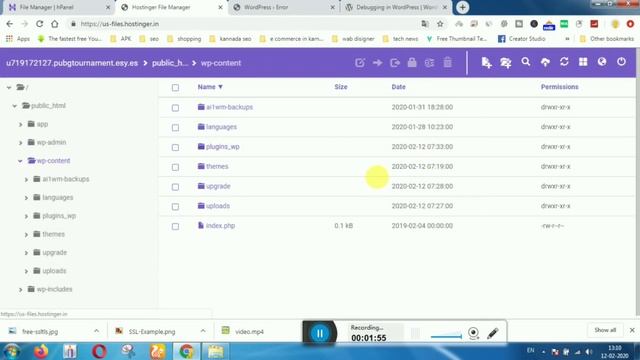Pause the screen recording
The image size is (640, 360).
320,333
